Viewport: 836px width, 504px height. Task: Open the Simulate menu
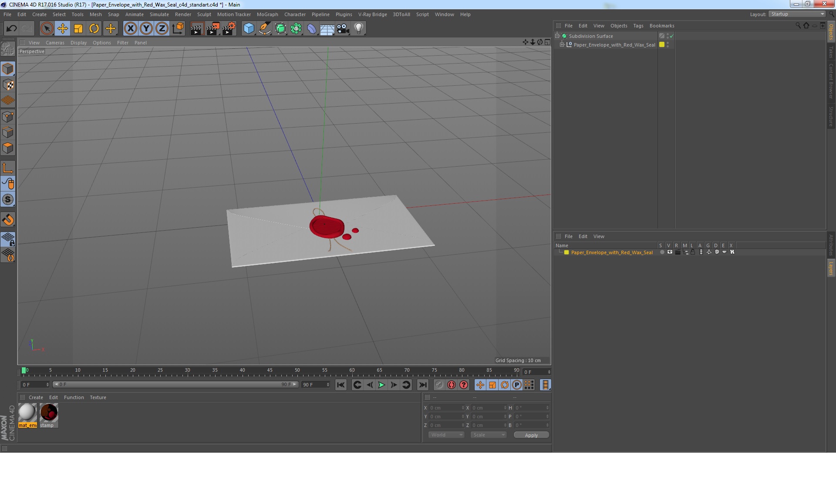(x=159, y=14)
